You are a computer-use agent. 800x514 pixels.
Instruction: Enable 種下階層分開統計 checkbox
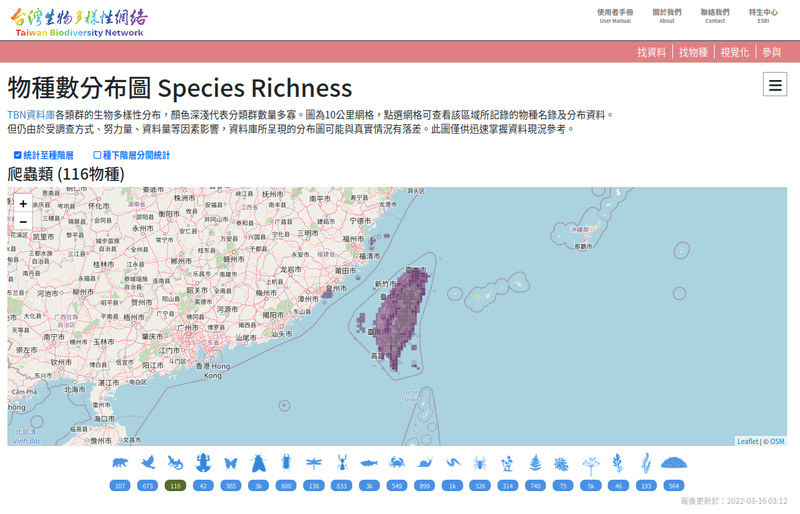[97, 155]
